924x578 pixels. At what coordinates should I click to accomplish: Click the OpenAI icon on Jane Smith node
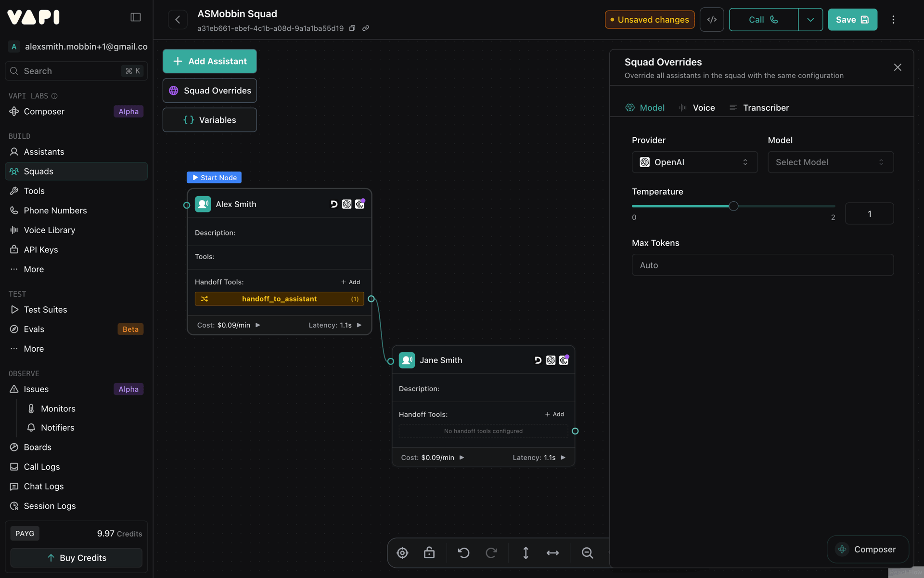(x=551, y=360)
